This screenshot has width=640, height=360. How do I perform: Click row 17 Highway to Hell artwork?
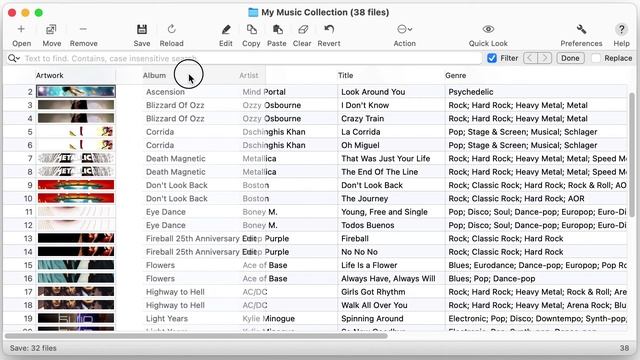pyautogui.click(x=76, y=292)
